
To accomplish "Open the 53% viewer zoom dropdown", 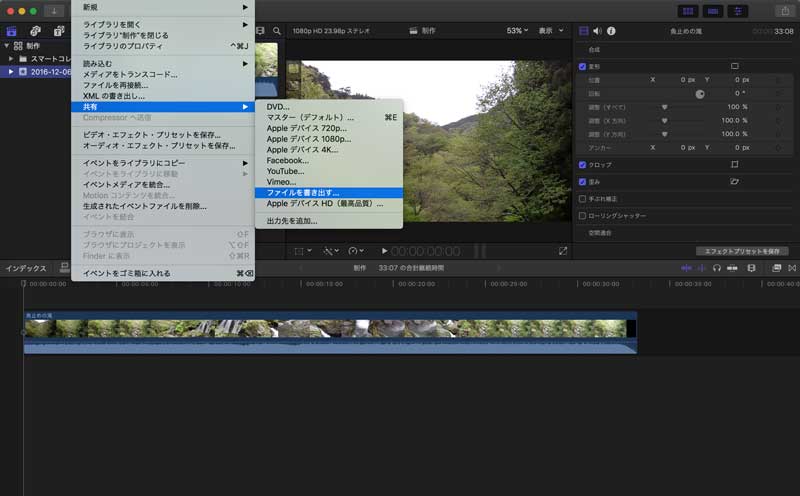I will [517, 31].
